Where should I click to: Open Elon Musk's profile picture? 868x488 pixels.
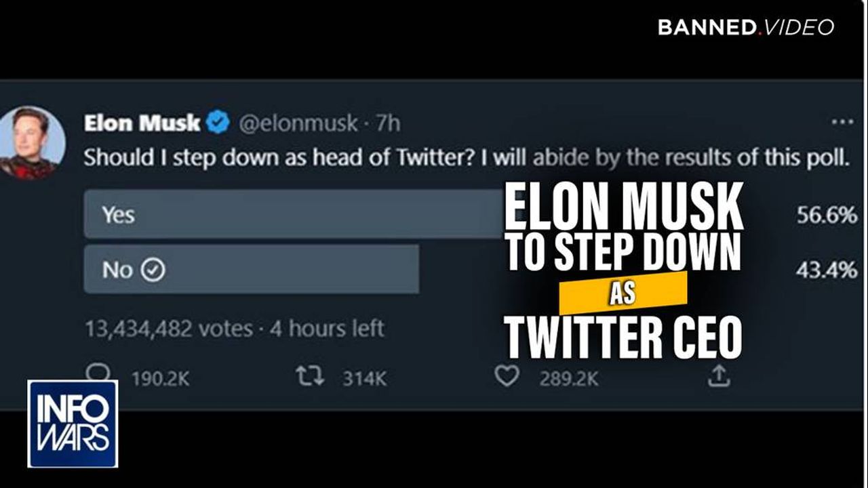(x=33, y=143)
